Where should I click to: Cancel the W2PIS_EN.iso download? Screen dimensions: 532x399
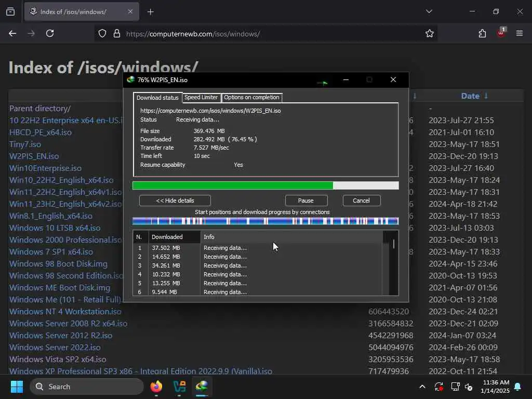coord(362,201)
